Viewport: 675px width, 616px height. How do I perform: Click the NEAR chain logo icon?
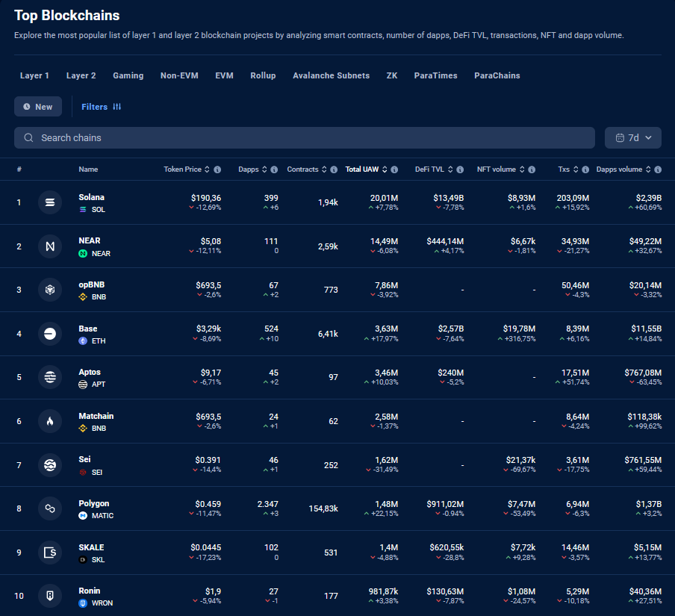click(x=50, y=246)
